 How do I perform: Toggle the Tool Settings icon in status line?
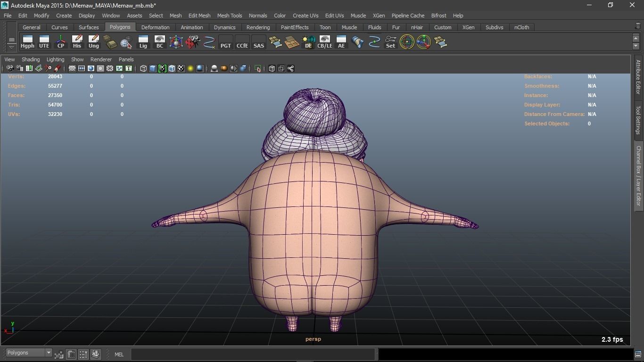tap(83, 354)
